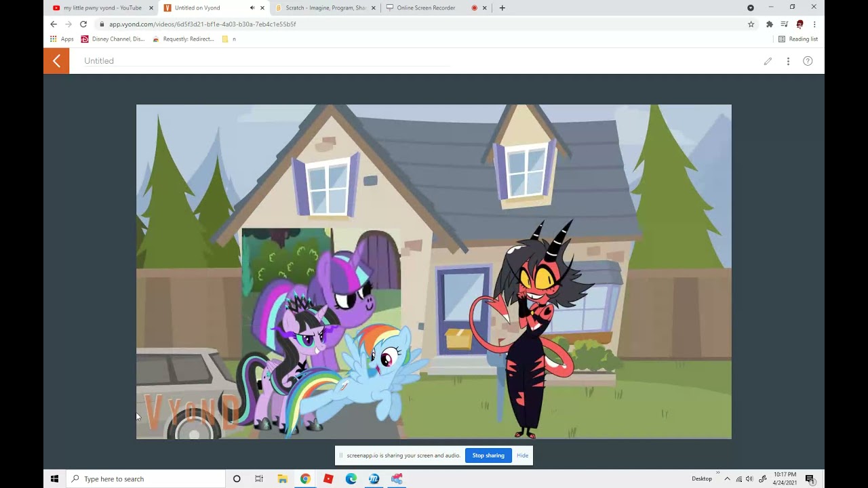Image resolution: width=868 pixels, height=488 pixels.
Task: Switch to the Scratch browser tab
Action: click(x=325, y=8)
